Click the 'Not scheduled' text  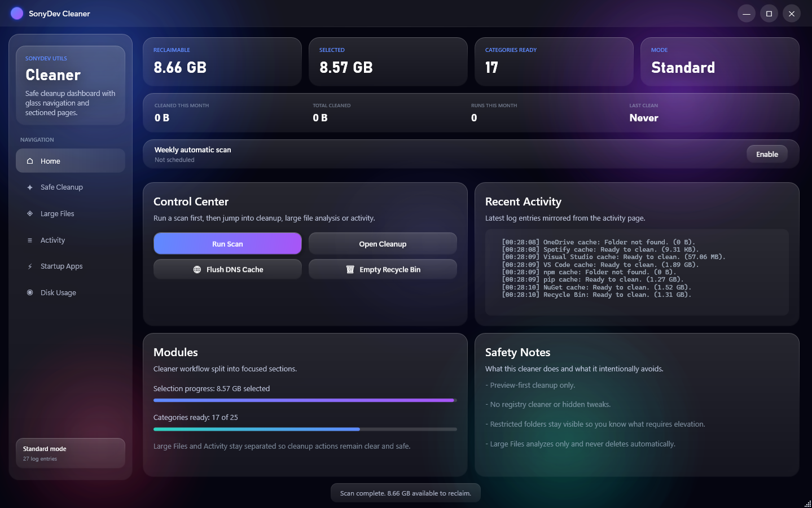pos(174,160)
